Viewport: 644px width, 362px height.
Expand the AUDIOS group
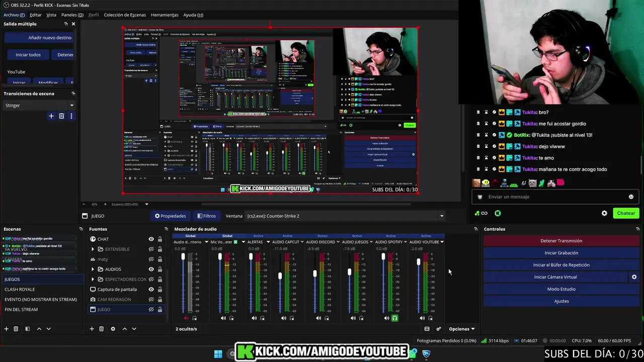pos(93,269)
